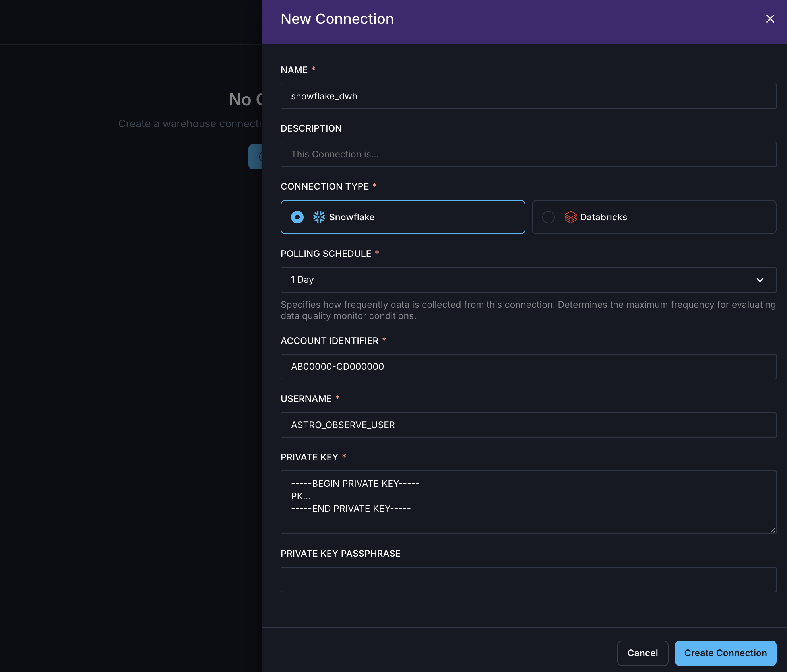The width and height of the screenshot is (787, 672).
Task: Click the New Connection dialog title
Action: (x=337, y=19)
